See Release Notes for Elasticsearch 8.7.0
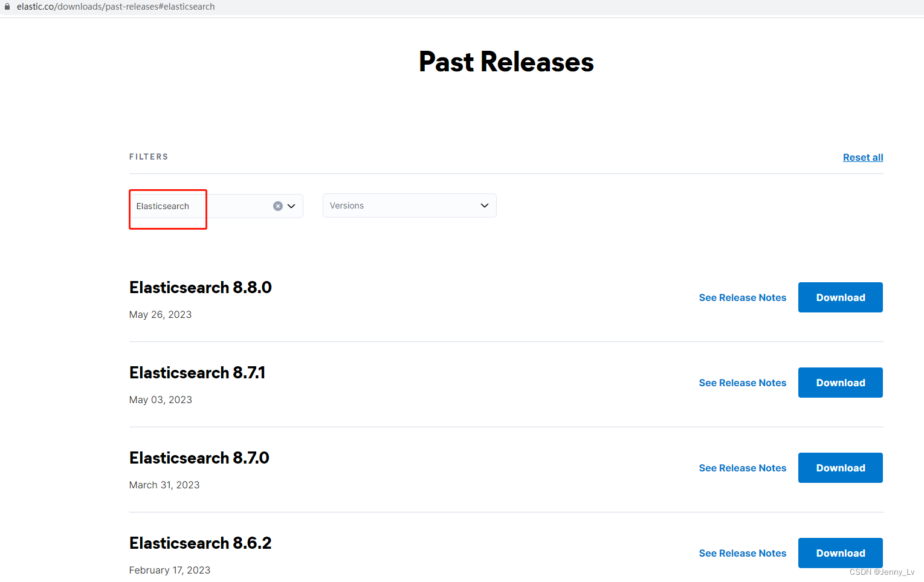 click(743, 468)
